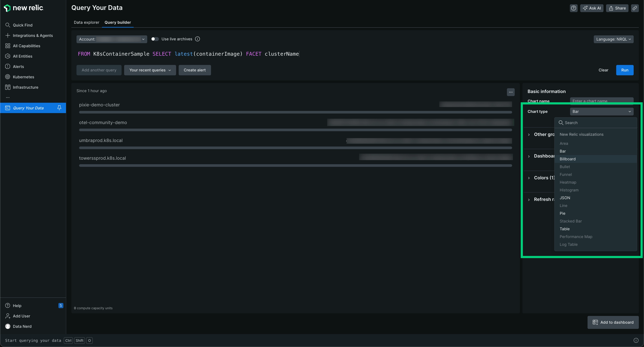Click the Clear button
Screen dimensions: 644x347
tap(603, 70)
